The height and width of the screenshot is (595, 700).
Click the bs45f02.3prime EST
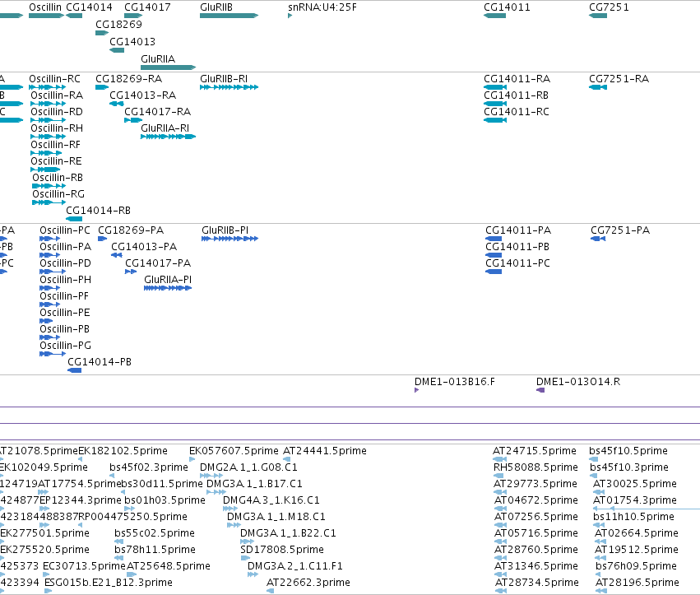coord(112,476)
